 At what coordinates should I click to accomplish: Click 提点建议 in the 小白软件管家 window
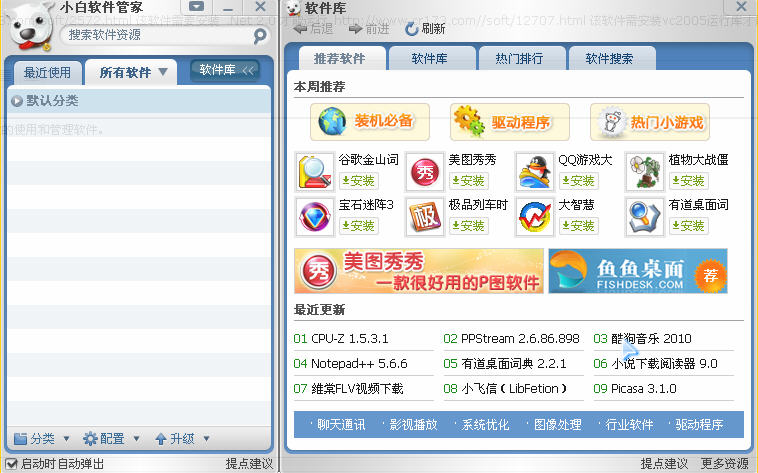249,464
